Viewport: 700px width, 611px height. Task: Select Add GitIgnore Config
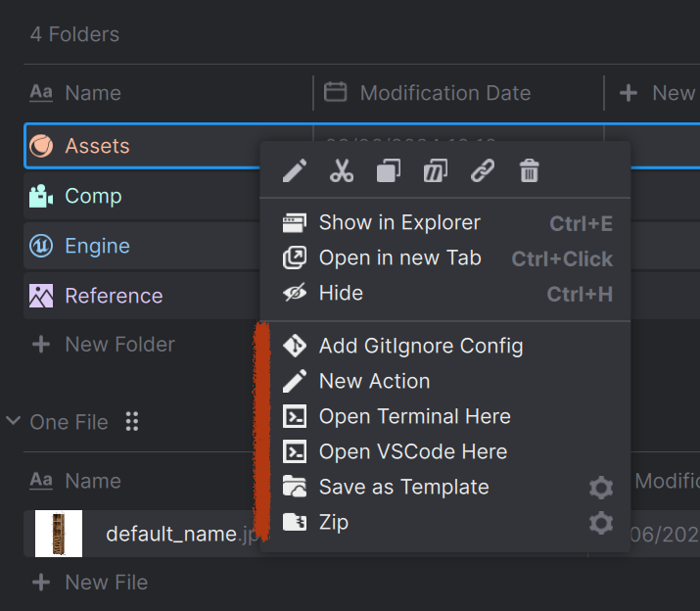(x=420, y=346)
